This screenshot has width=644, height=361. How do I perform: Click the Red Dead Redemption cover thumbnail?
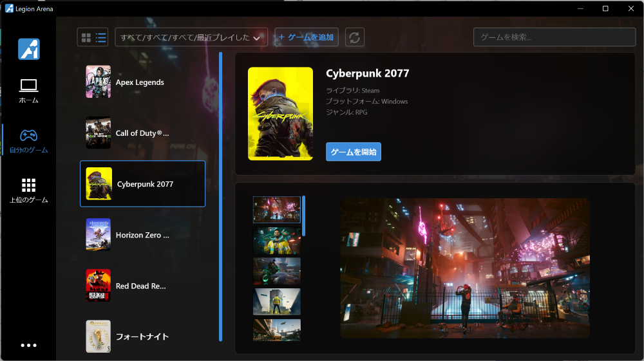[x=98, y=285]
